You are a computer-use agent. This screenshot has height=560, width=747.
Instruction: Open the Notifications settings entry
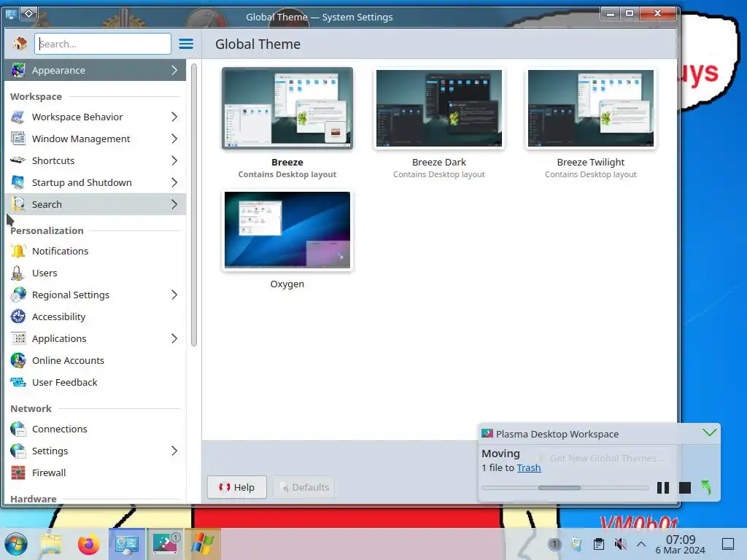click(95, 251)
